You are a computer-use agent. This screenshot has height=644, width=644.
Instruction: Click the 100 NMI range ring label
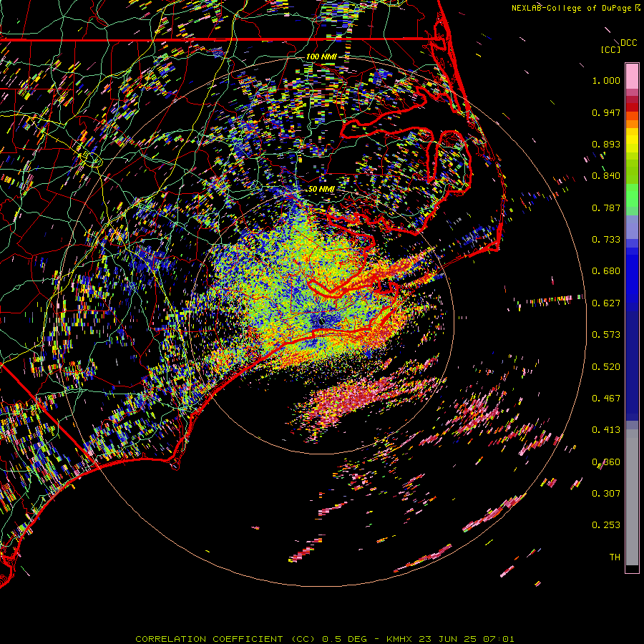coord(321,57)
